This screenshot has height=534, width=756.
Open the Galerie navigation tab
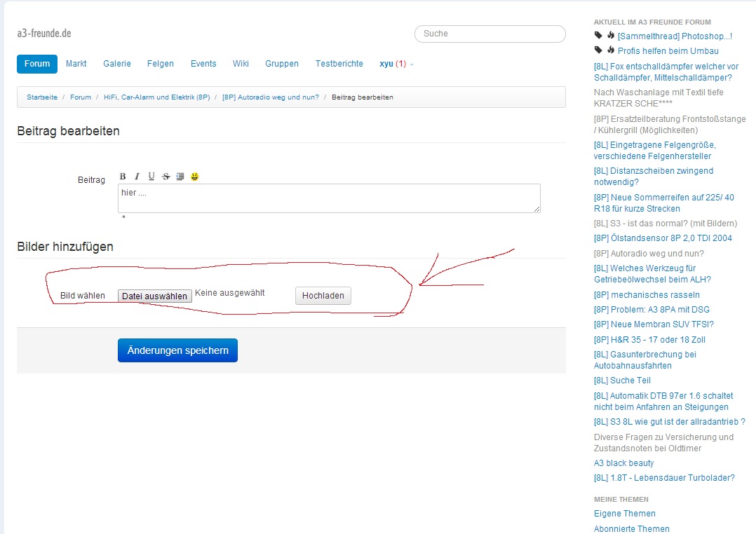(117, 64)
